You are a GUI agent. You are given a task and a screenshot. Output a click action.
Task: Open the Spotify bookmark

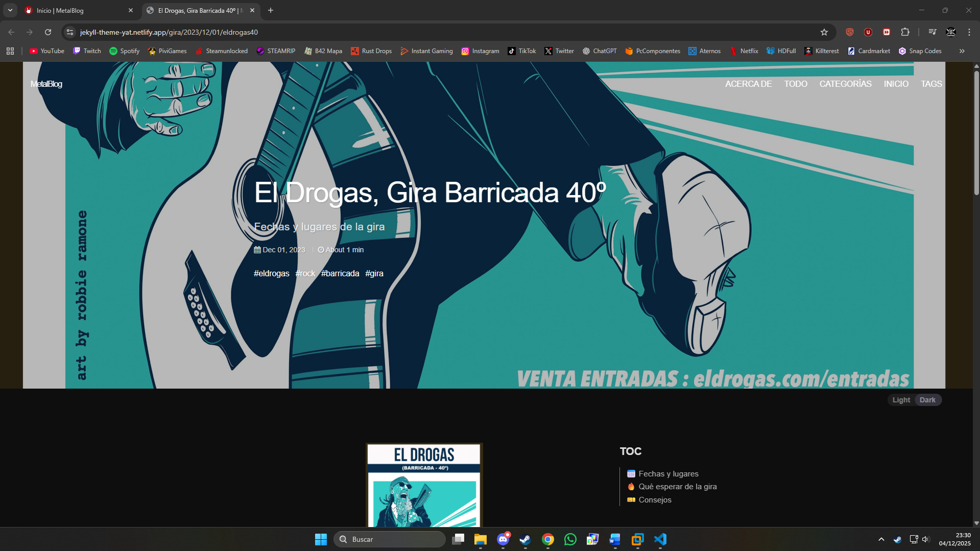(x=125, y=51)
